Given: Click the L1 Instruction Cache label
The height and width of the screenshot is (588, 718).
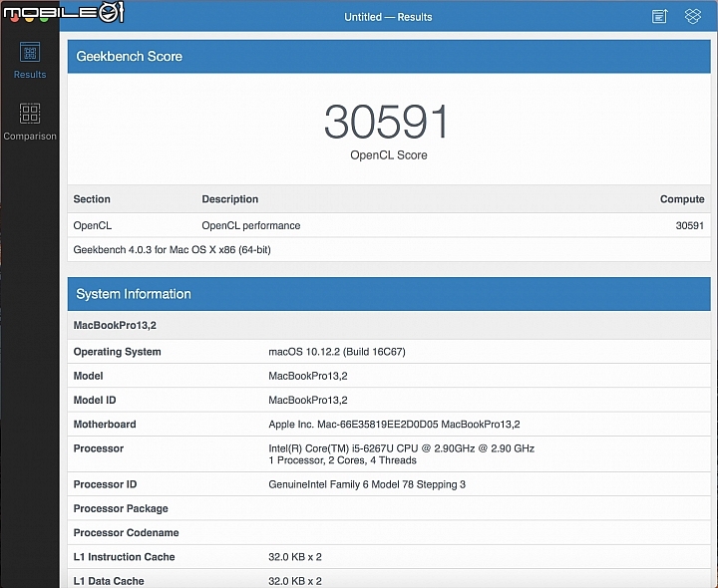Looking at the screenshot, I should [x=124, y=557].
